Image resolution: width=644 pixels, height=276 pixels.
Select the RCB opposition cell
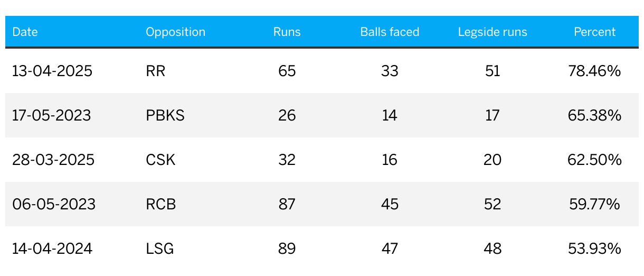point(161,204)
